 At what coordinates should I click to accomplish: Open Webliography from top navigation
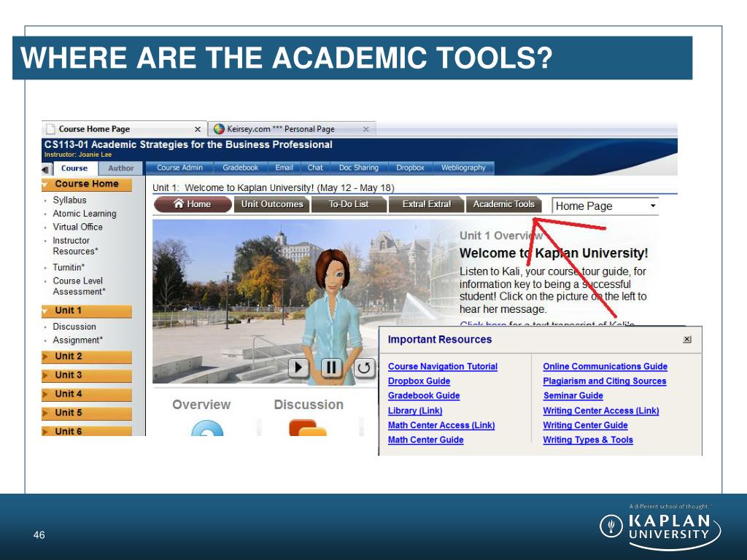coord(463,168)
